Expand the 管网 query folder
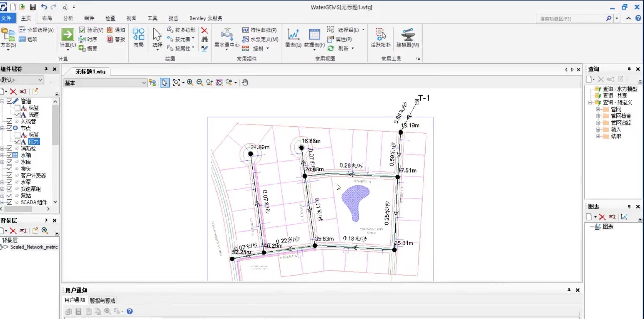The image size is (644, 319). point(598,109)
